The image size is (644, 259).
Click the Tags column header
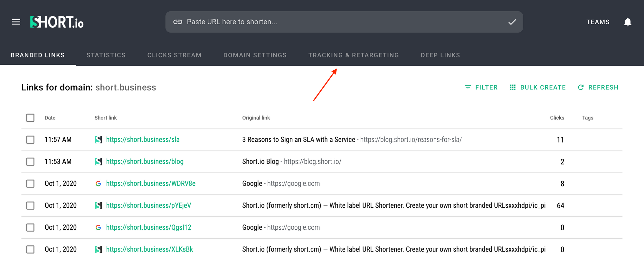pyautogui.click(x=588, y=118)
